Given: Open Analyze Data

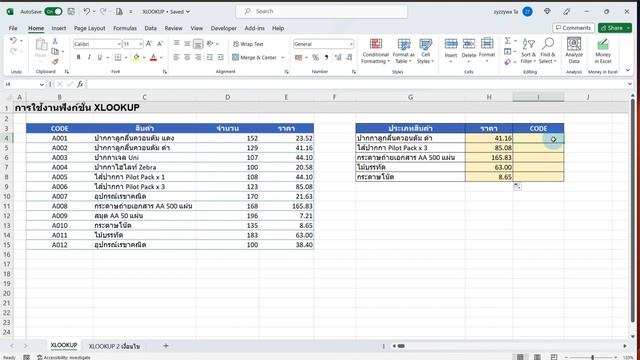Looking at the screenshot, I should [x=574, y=51].
